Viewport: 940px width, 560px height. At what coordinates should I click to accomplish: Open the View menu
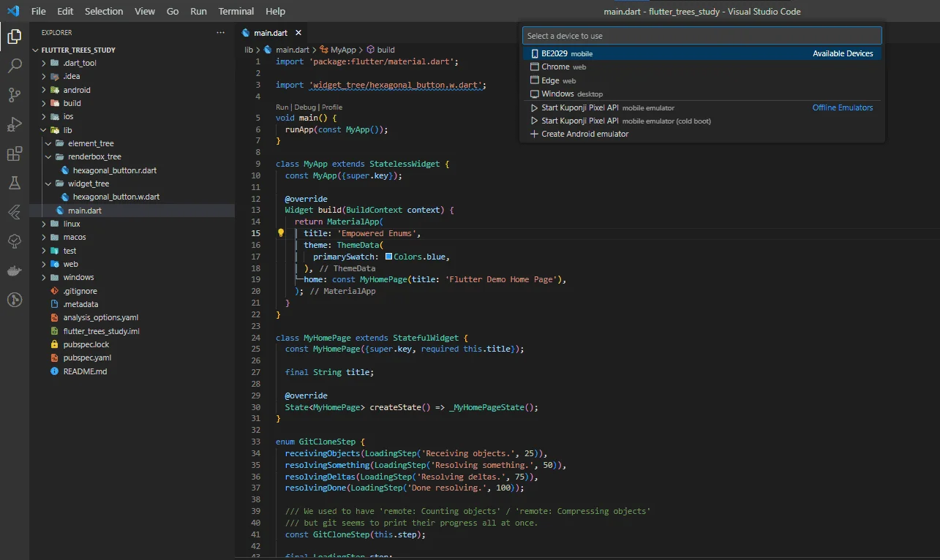point(145,11)
